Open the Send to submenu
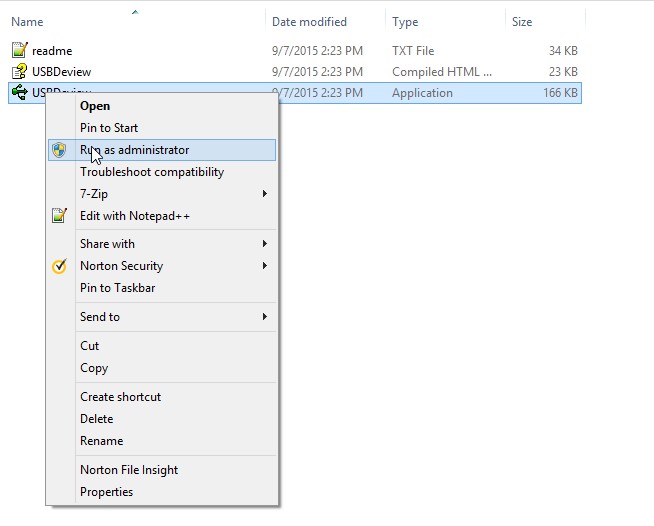Screen dimensions: 654x526 point(162,317)
